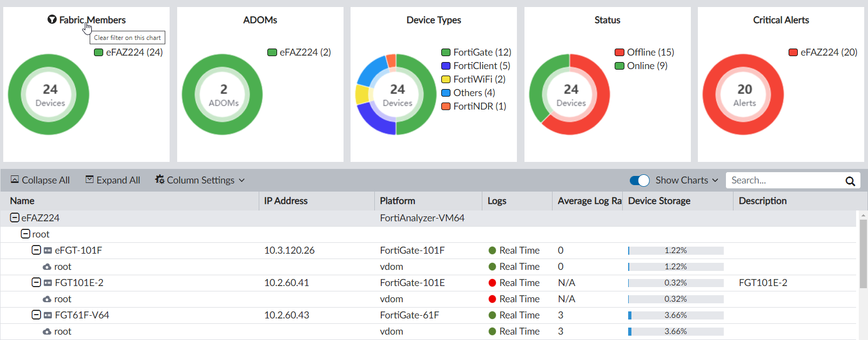Click the FGT101E-2 description cell

click(763, 283)
